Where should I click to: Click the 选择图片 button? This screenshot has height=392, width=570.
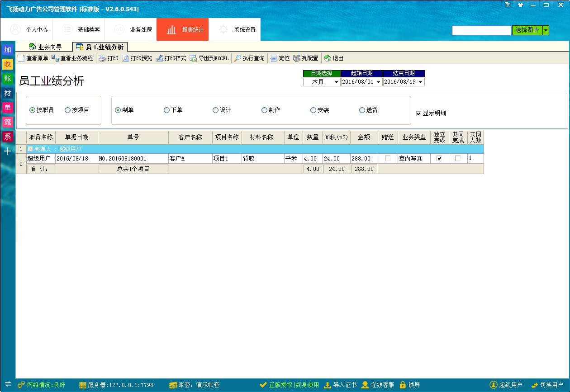click(527, 30)
